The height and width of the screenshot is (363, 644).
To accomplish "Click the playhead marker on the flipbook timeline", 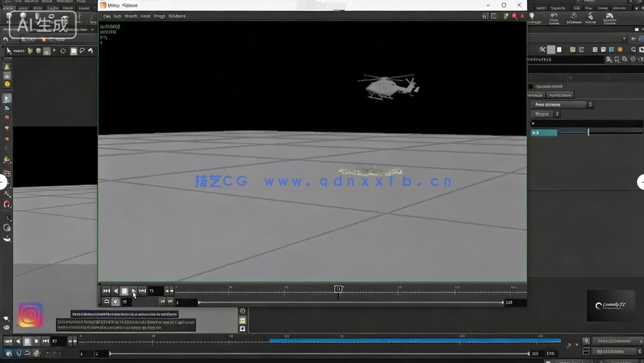I will [x=338, y=289].
